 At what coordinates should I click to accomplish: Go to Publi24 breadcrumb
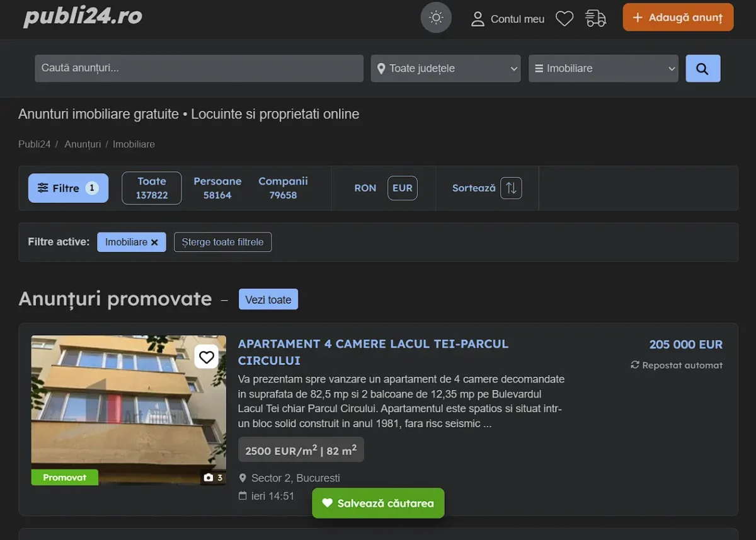tap(35, 144)
